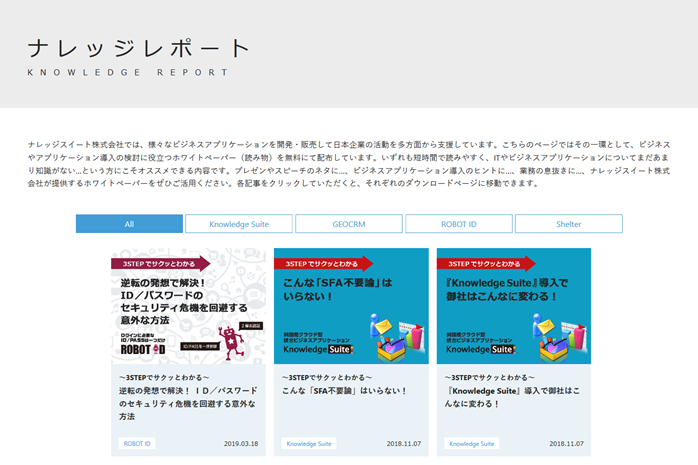698x465 pixels.
Task: Click the '～3STEPでサクッとわかる～' caption under SFA不要論 card
Action: tap(327, 377)
